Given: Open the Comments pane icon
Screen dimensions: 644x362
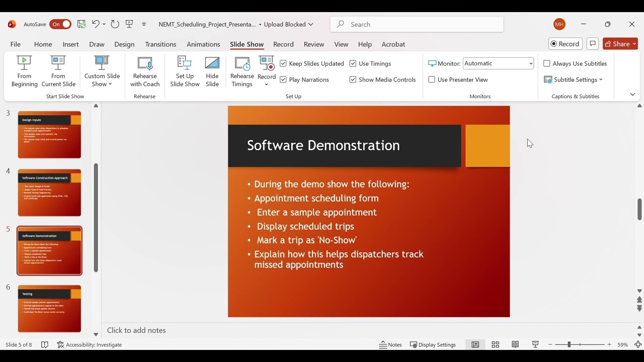Looking at the screenshot, I should pos(593,44).
